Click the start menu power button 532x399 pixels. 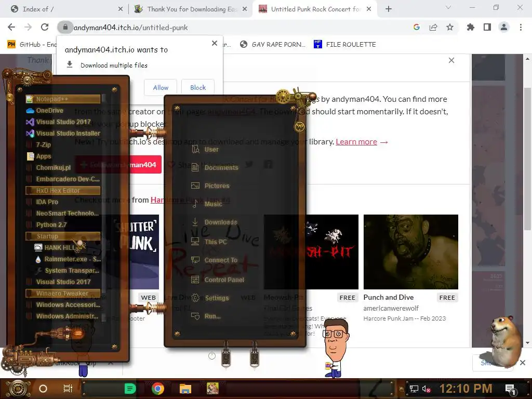click(212, 356)
